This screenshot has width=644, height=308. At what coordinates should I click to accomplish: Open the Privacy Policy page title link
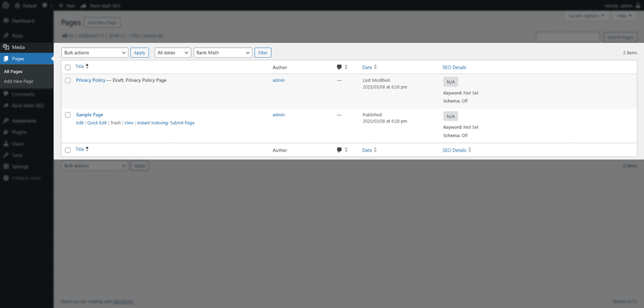[91, 80]
